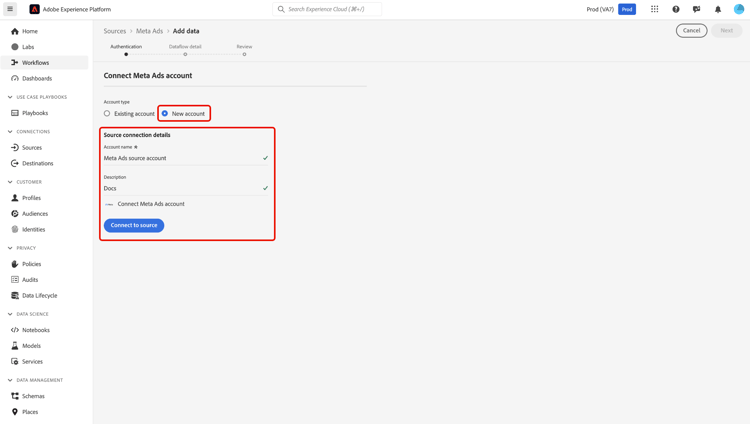
Task: Click the Playbooks icon
Action: click(x=15, y=113)
